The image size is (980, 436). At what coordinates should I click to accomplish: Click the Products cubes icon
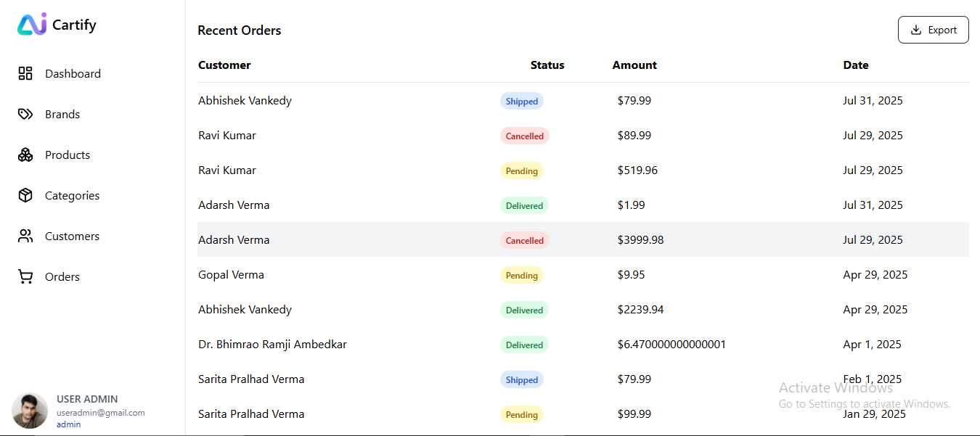click(25, 155)
